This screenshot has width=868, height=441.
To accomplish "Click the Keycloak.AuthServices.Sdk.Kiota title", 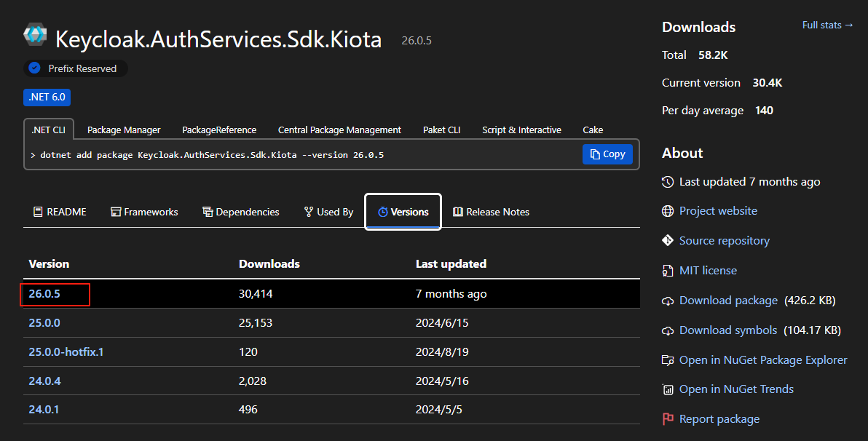I will [218, 39].
